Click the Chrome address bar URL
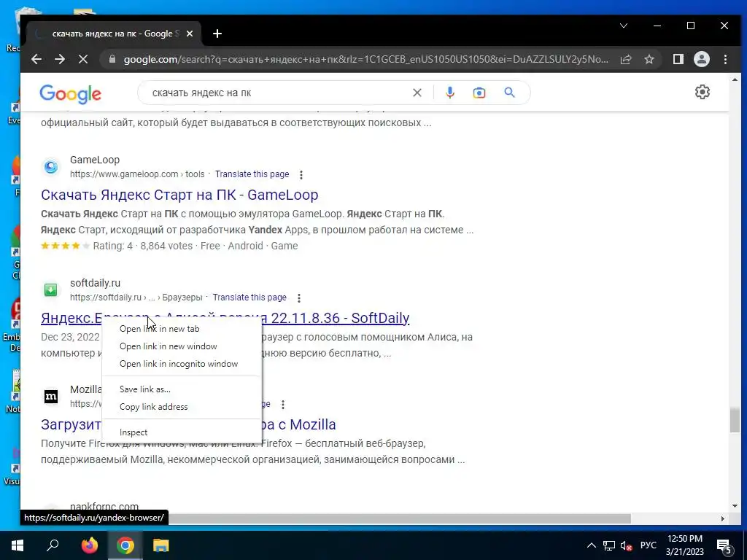 [x=366, y=59]
